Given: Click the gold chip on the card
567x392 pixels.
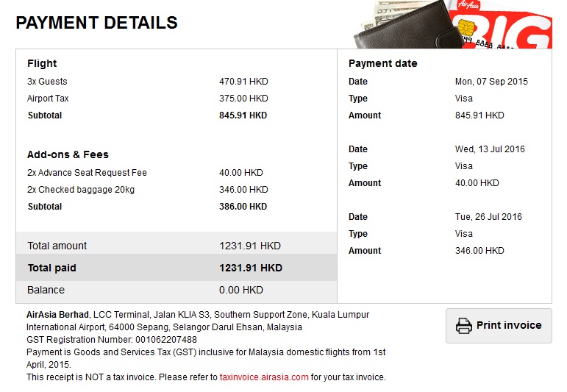Looking at the screenshot, I should coord(465,27).
